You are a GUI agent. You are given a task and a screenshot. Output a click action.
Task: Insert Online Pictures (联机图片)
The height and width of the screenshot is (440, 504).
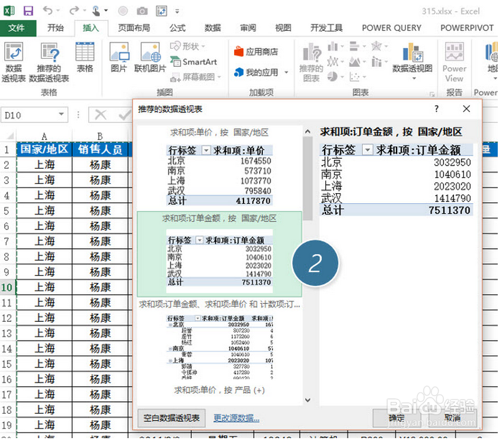[x=150, y=58]
